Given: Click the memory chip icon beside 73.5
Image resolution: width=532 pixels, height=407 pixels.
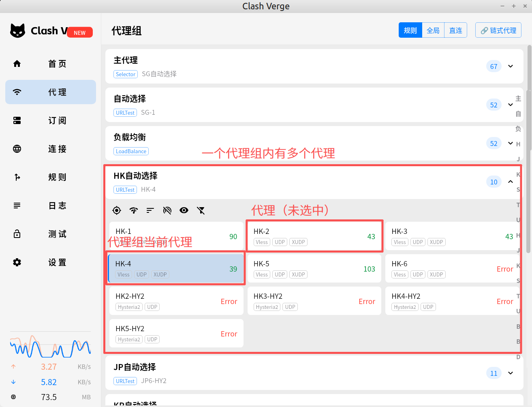Looking at the screenshot, I should tap(13, 397).
